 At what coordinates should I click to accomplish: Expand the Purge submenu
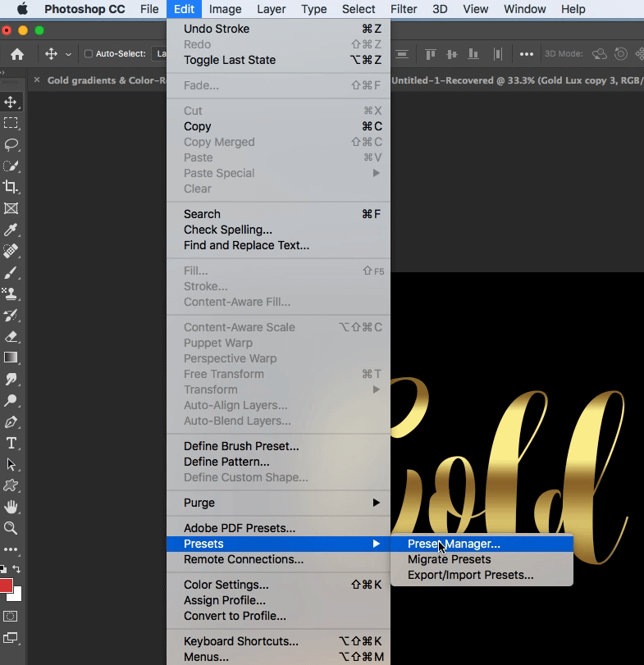pyautogui.click(x=278, y=503)
